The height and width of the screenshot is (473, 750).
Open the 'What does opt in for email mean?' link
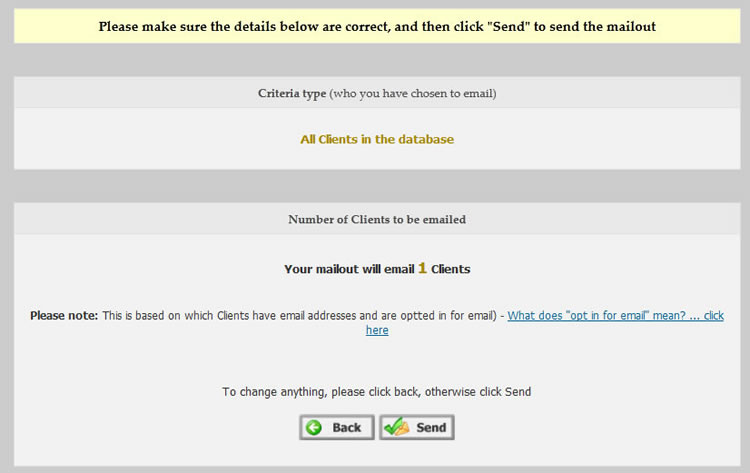614,316
